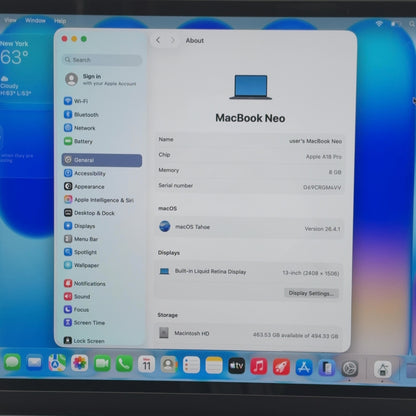
Task: Open the Help menu
Action: point(60,21)
